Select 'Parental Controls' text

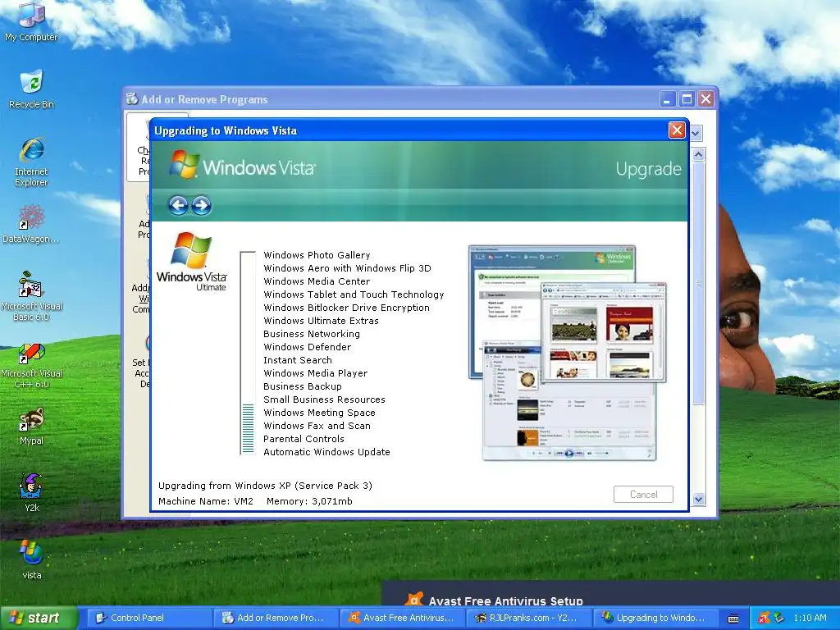(304, 439)
